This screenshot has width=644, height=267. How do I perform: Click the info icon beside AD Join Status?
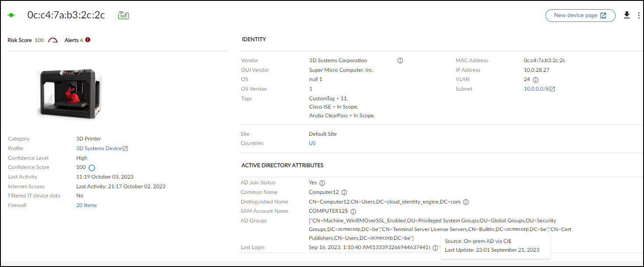[x=322, y=183]
